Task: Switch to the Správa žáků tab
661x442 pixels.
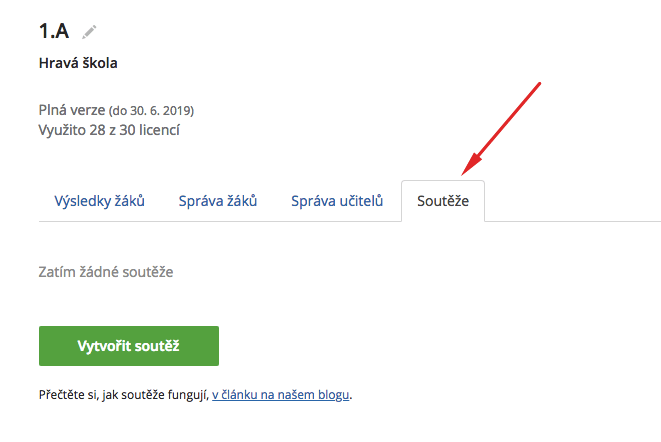Action: pyautogui.click(x=218, y=201)
